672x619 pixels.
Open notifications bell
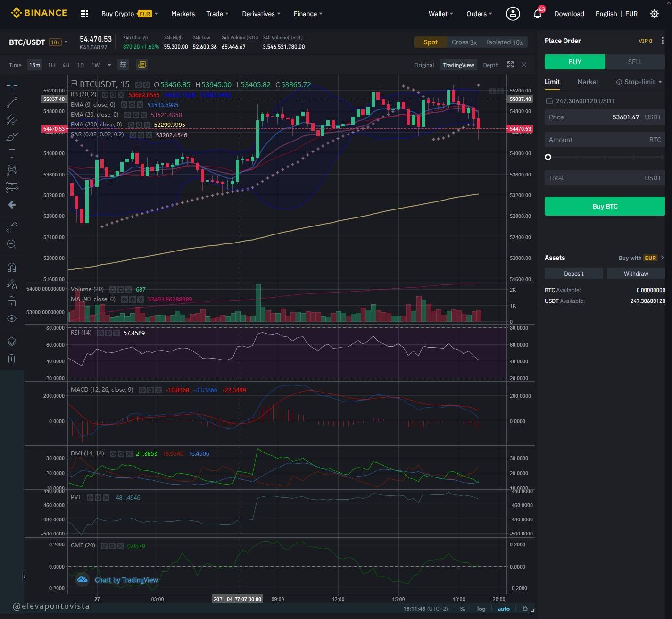[x=538, y=14]
